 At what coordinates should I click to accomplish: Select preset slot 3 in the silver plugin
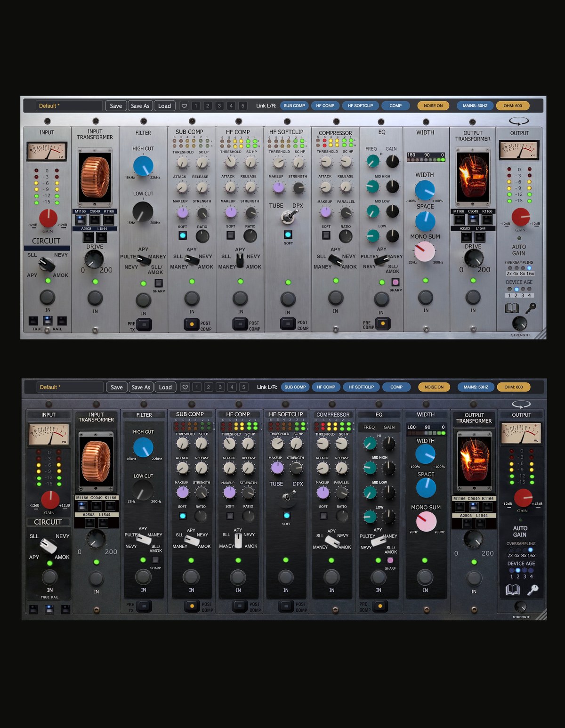point(219,106)
